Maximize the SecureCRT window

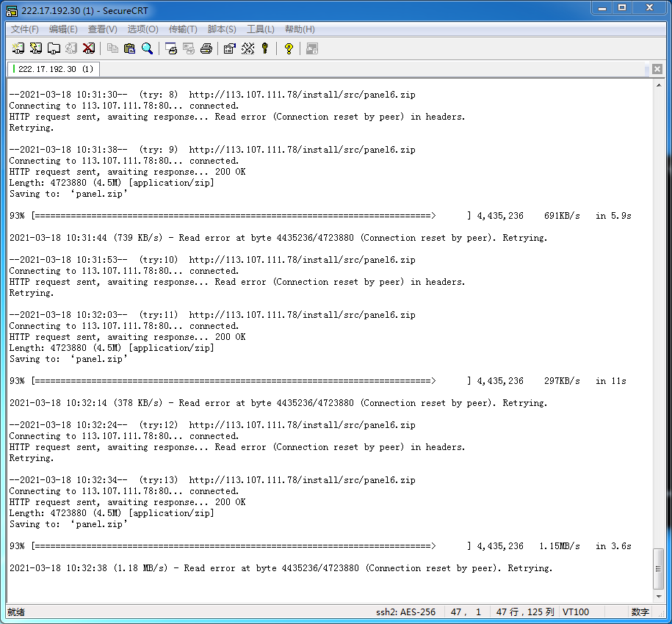(x=622, y=8)
